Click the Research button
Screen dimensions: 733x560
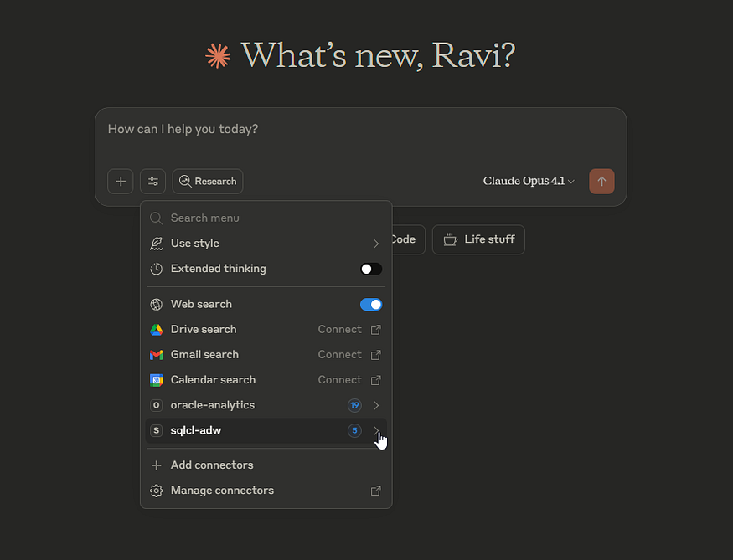point(208,181)
